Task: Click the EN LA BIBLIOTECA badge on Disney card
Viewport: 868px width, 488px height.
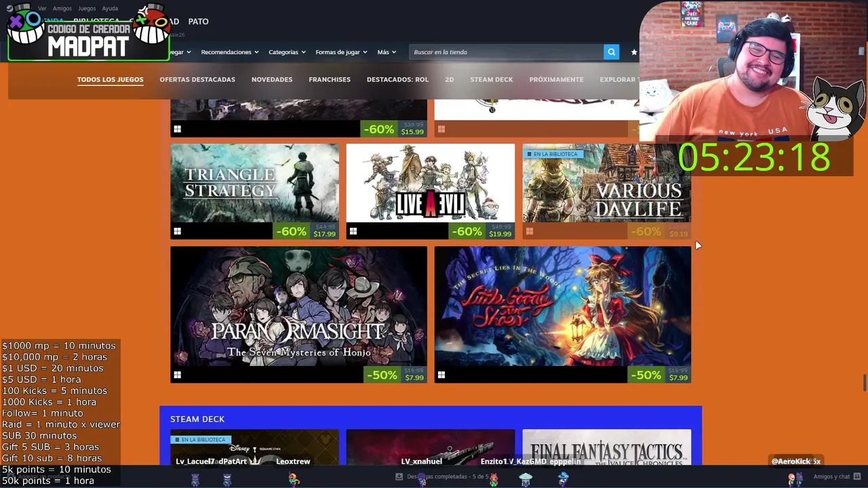Action: (x=200, y=439)
